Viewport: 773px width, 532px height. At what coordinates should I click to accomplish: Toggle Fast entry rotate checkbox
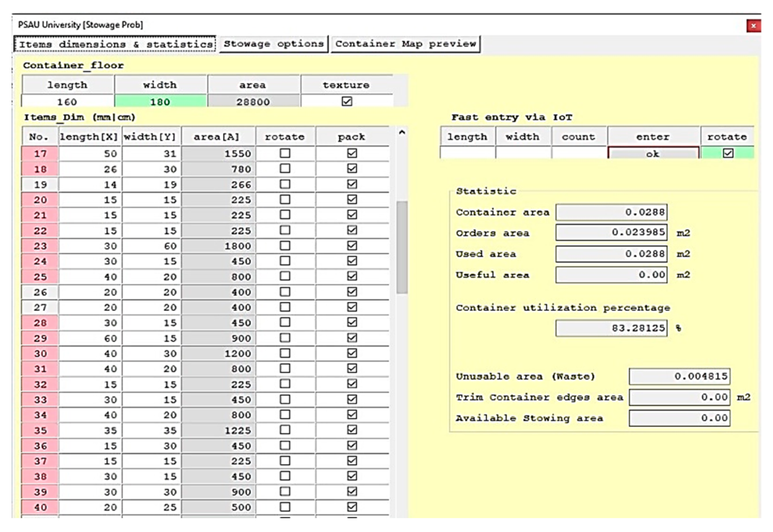coord(728,153)
